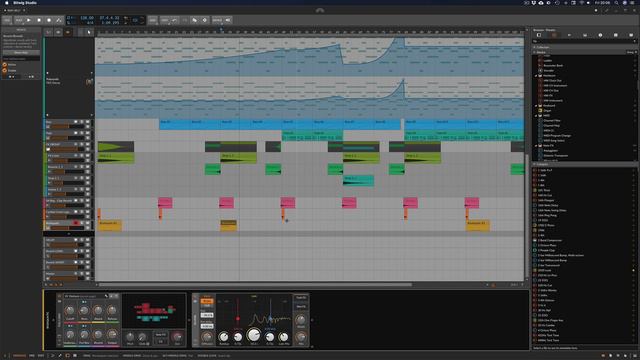
Task: Disarm record on the Polysynth track
Action: (76, 223)
